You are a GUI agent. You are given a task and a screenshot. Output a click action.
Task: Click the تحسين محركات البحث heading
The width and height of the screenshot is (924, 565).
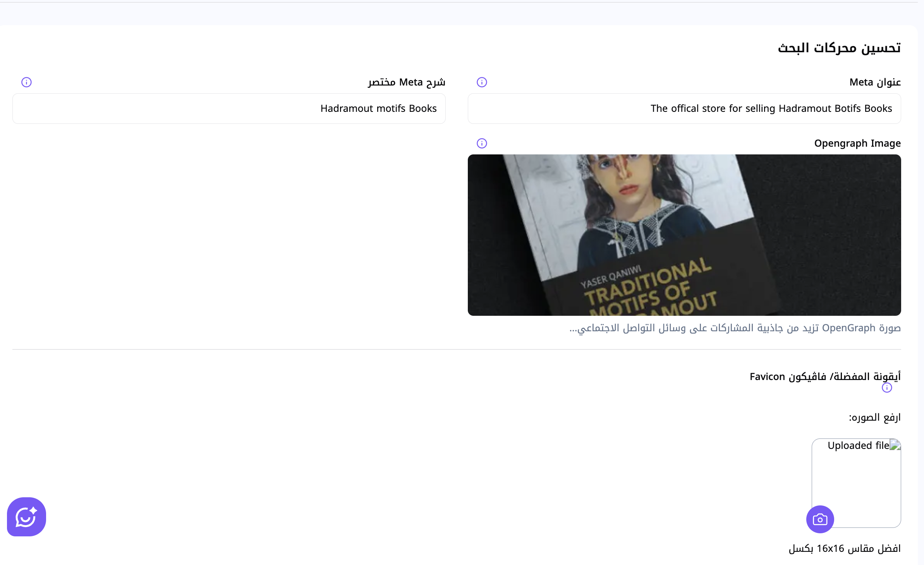(x=839, y=48)
